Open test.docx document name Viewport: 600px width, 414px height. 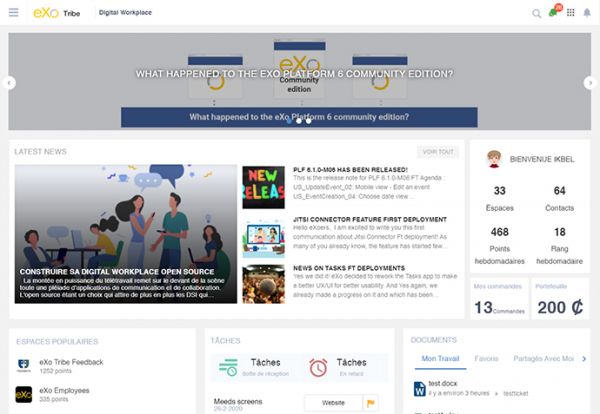(443, 383)
